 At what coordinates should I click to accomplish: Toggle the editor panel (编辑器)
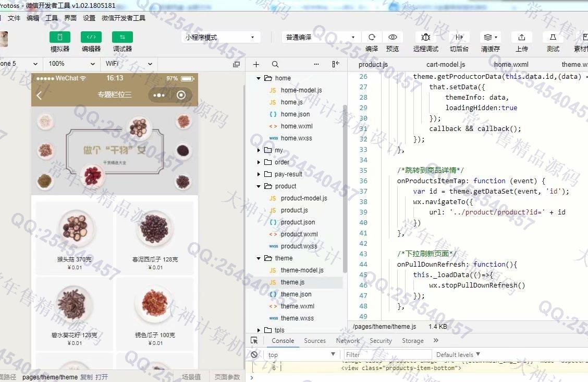(x=91, y=37)
